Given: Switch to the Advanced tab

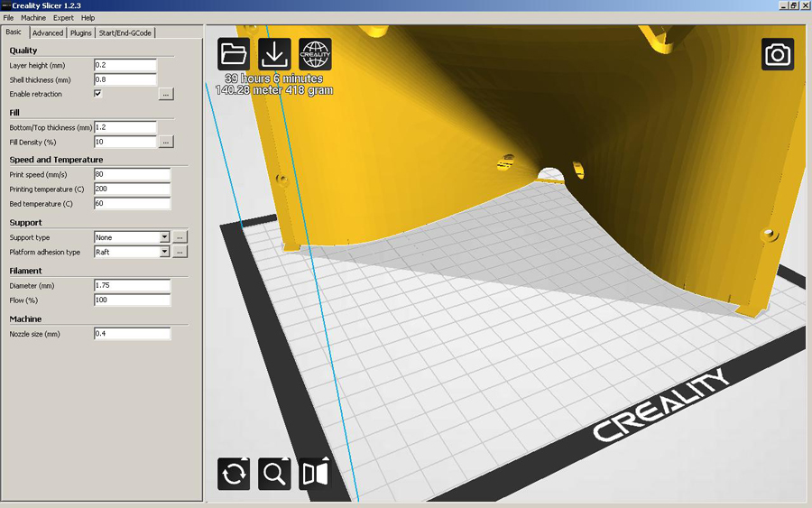Looking at the screenshot, I should (x=48, y=32).
